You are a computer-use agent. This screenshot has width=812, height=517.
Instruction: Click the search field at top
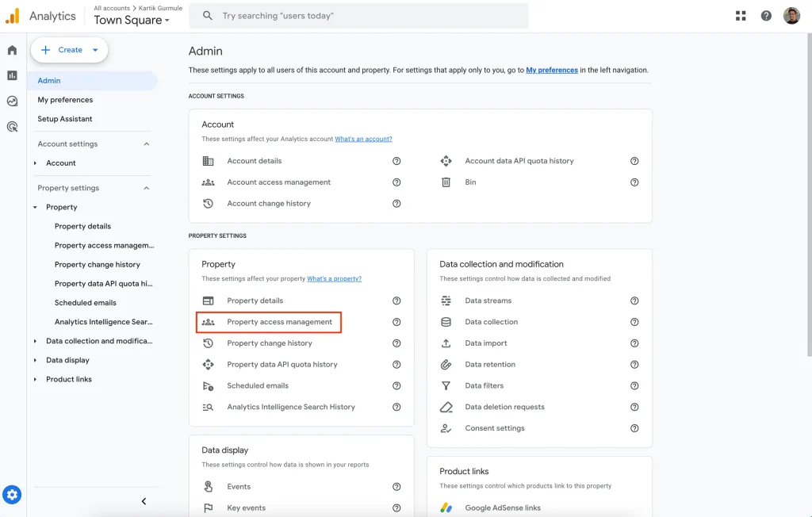click(358, 16)
